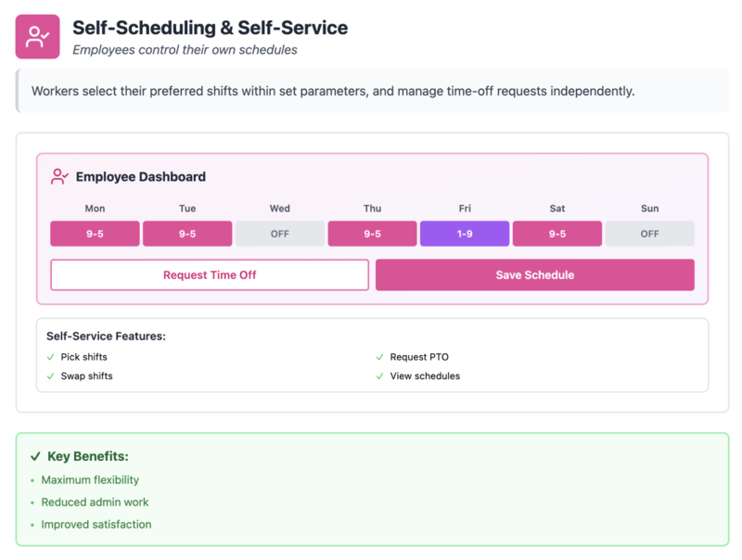Image resolution: width=742 pixels, height=560 pixels.
Task: Toggle Monday's 9-5 shift
Action: (95, 234)
